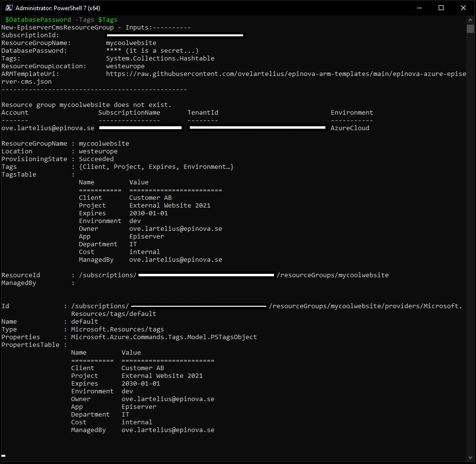The width and height of the screenshot is (476, 464).
Task: Click the $Tags variable in the command line
Action: pos(108,19)
